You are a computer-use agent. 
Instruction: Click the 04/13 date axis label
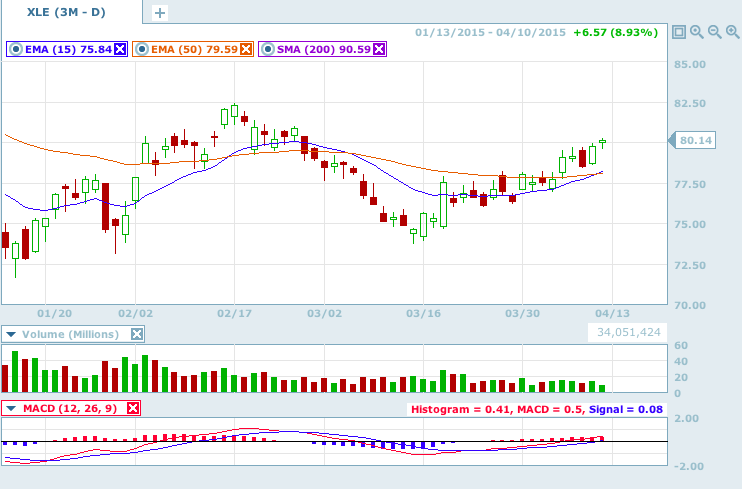pos(612,313)
